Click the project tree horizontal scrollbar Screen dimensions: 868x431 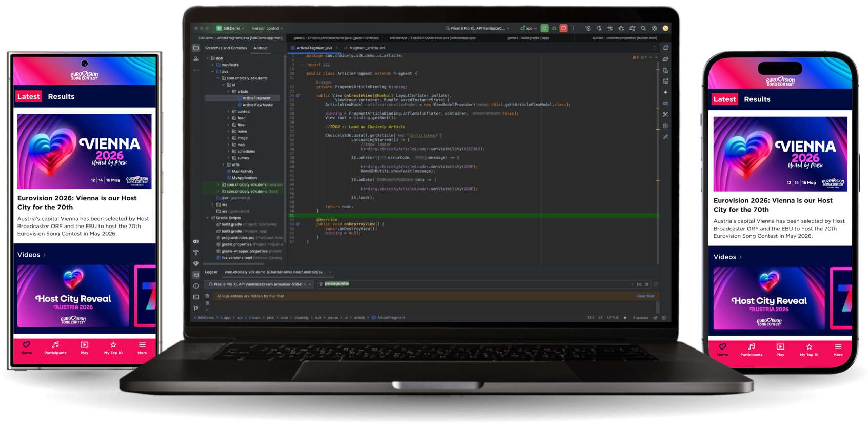coord(234,264)
